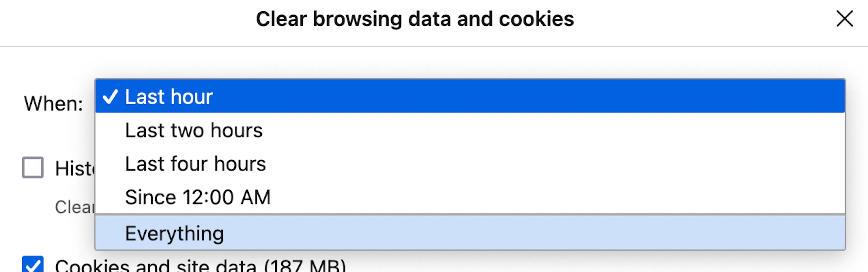Viewport: 868px width, 272px height.
Task: Tick the History checkbox
Action: [33, 167]
